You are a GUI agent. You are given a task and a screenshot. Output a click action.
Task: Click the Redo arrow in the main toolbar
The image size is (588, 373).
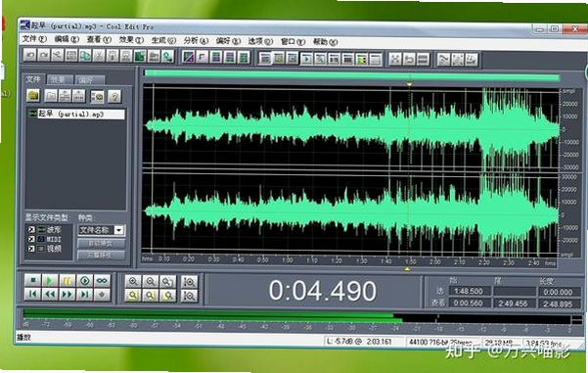point(44,56)
